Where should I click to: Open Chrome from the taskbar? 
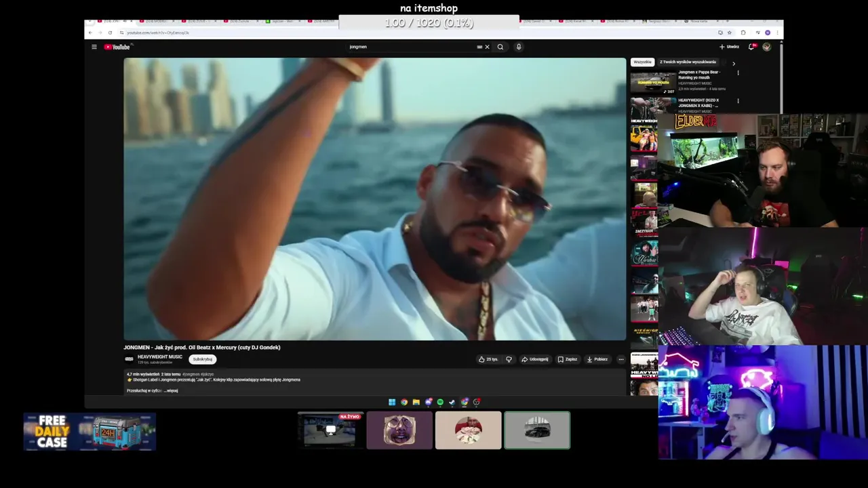[404, 402]
